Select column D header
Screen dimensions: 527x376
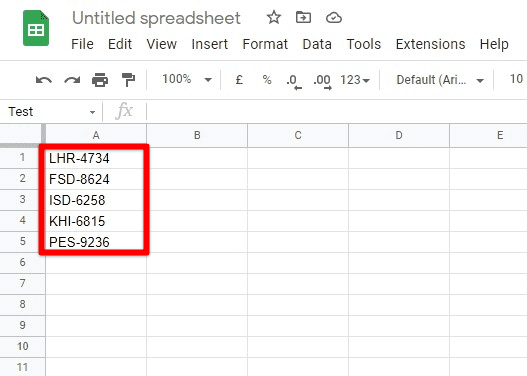[x=399, y=135]
